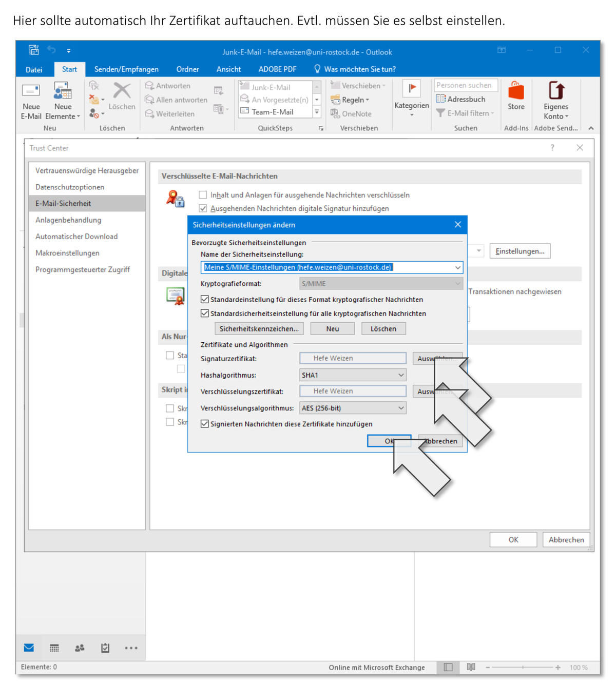Screen dimensions: 616x685
Task: Click the send/receive quick access icon
Action: click(33, 50)
